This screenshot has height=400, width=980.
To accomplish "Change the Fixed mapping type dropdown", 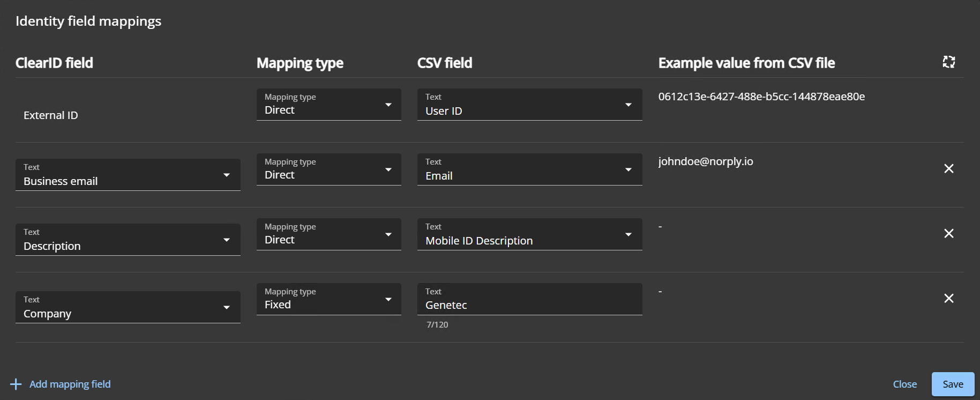I will [328, 299].
